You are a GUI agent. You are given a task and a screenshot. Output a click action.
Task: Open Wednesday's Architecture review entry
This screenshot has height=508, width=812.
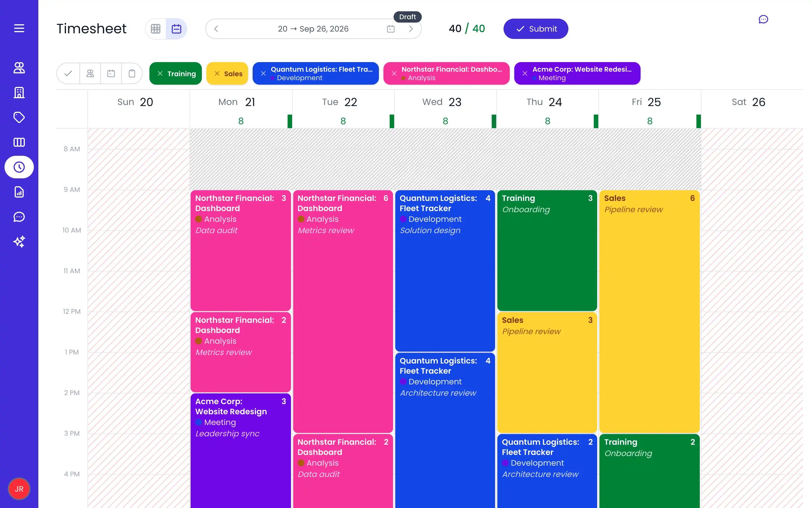[445, 430]
